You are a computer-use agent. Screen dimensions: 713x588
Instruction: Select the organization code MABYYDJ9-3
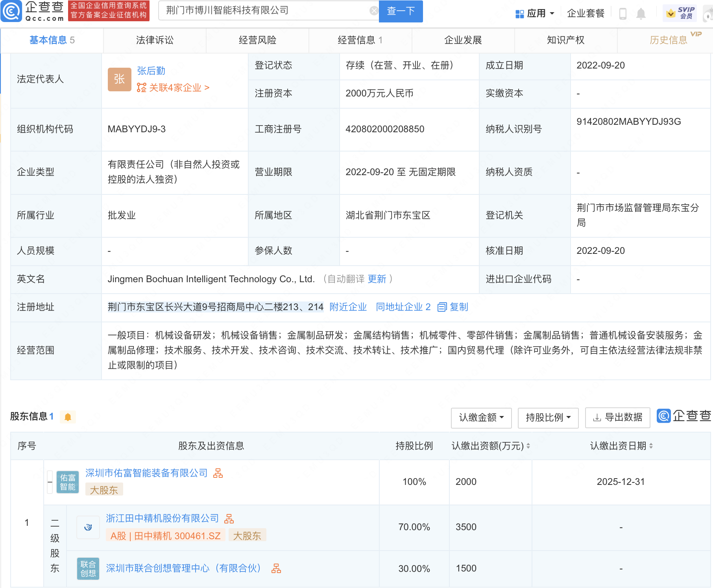tap(137, 129)
